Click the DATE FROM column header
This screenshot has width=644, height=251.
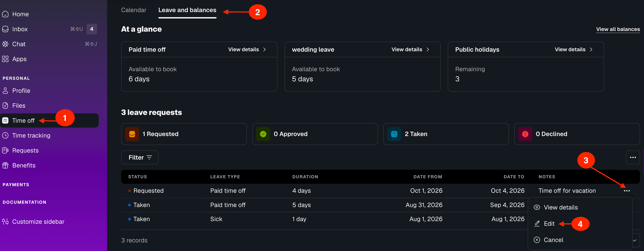(428, 177)
